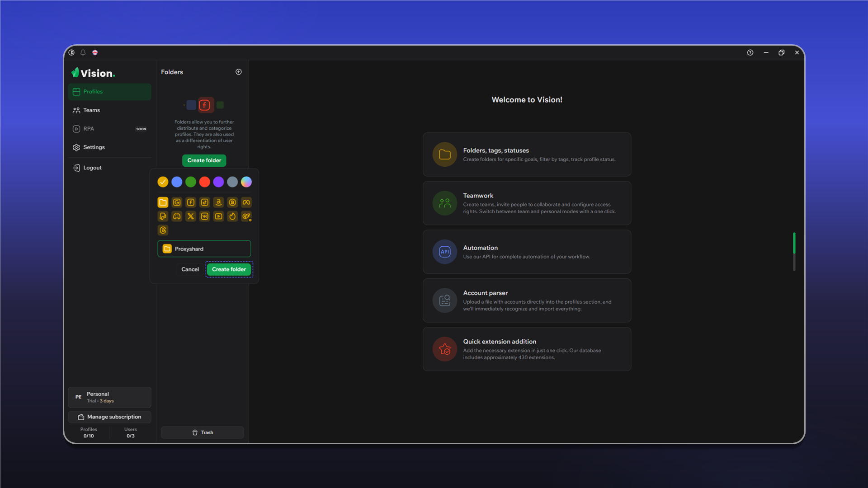Viewport: 868px width, 488px height.
Task: Click the Proxyshard folder name field
Action: click(204, 249)
